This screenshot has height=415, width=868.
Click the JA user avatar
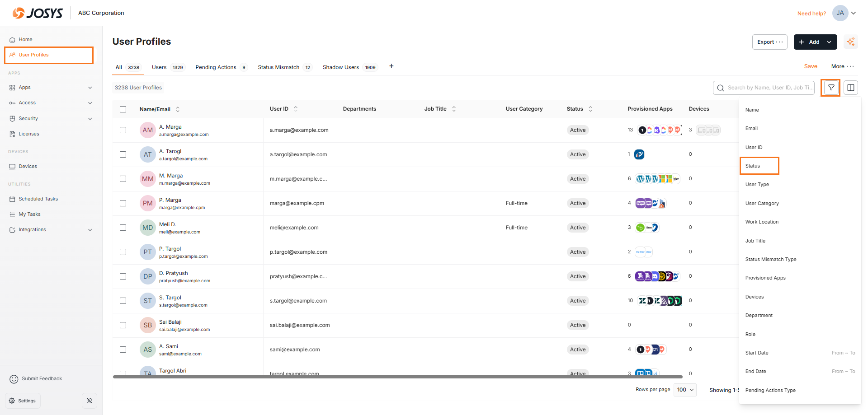click(840, 13)
